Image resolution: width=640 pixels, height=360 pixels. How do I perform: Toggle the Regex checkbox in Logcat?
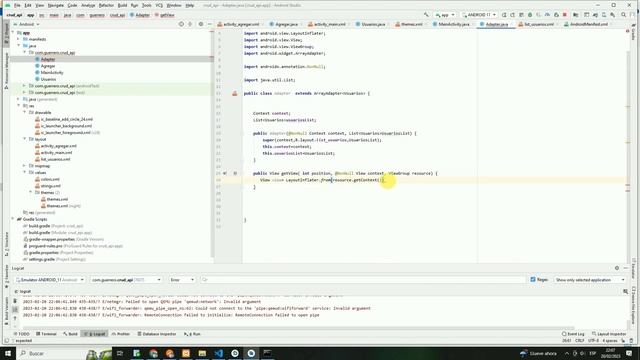pyautogui.click(x=533, y=280)
